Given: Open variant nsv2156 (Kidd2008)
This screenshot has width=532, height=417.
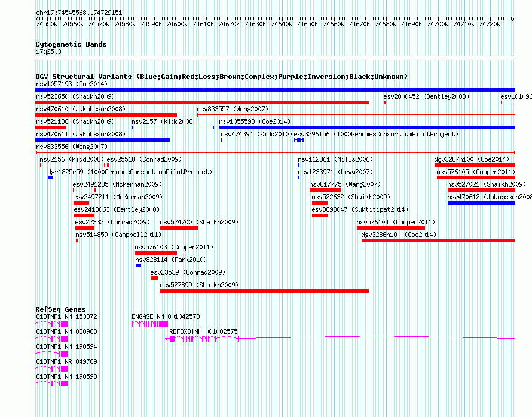Looking at the screenshot, I should 72,159.
